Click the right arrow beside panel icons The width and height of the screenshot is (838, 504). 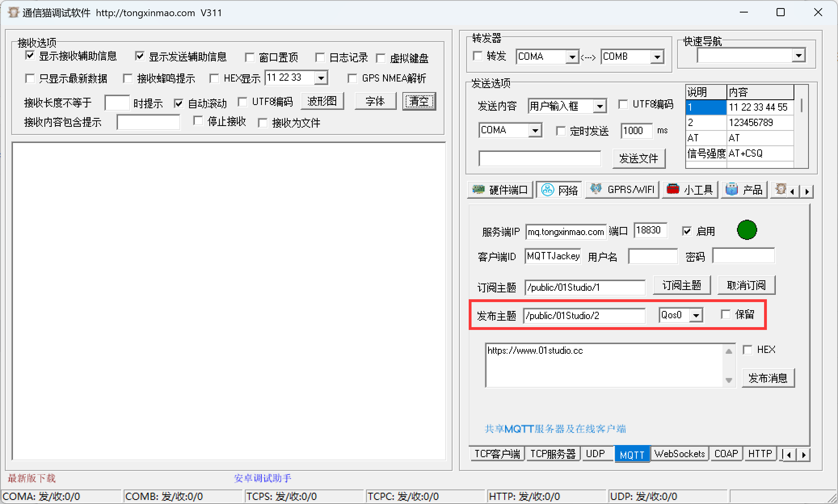tap(807, 191)
